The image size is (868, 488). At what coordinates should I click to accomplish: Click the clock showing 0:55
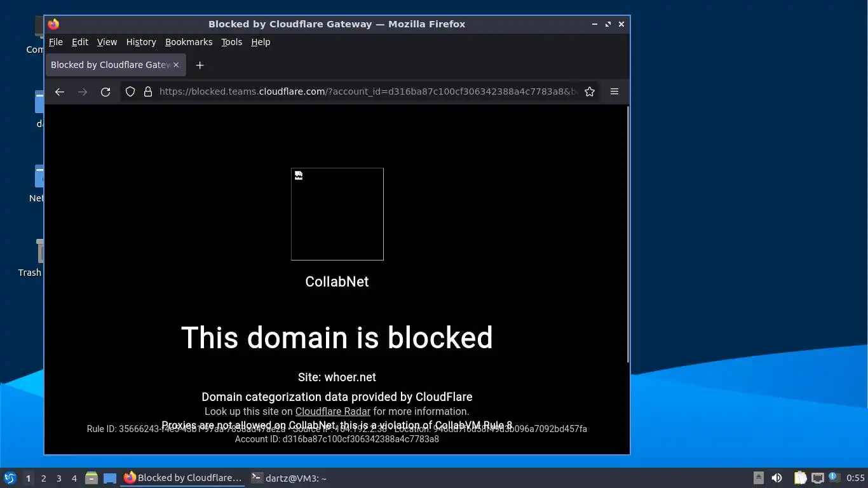click(856, 478)
